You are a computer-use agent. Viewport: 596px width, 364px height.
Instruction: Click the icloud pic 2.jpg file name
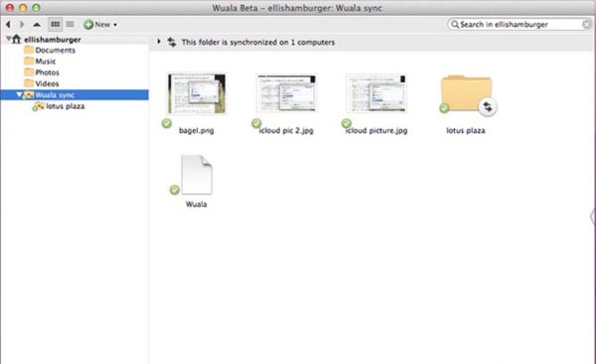[286, 131]
